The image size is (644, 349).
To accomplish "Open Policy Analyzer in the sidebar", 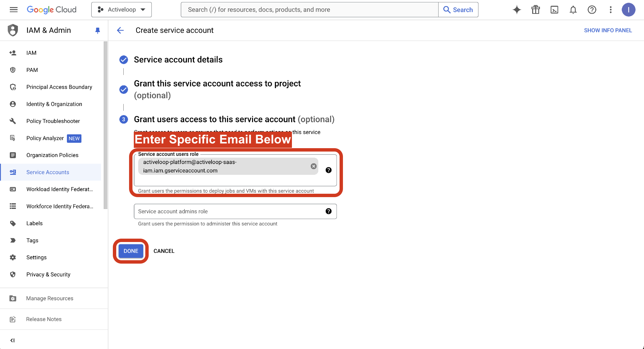I will tap(45, 138).
